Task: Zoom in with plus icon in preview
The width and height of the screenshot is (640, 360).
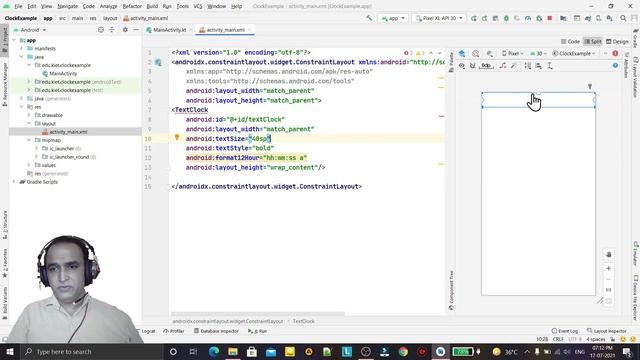Action: coord(609,268)
